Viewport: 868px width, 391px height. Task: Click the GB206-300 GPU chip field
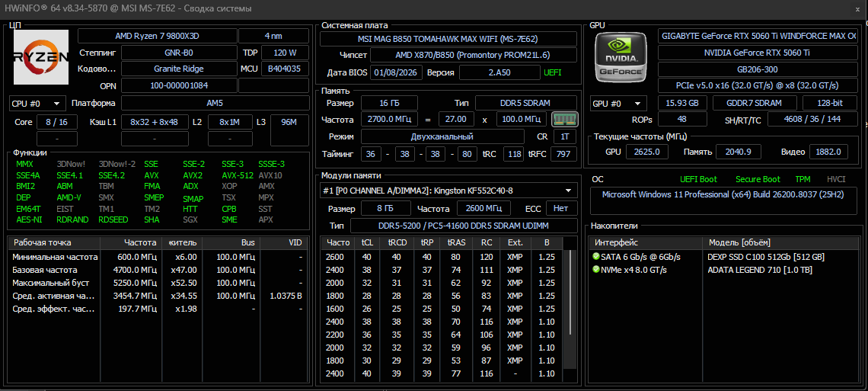click(x=758, y=70)
